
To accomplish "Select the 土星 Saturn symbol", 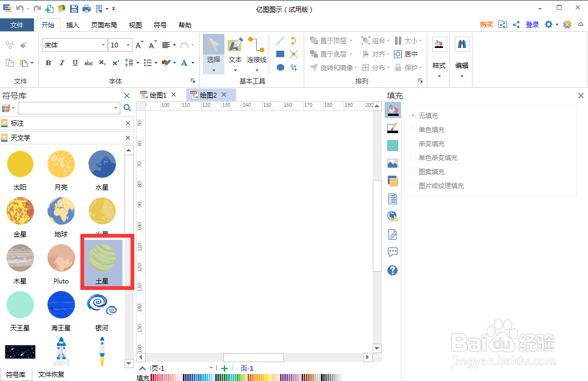I will click(102, 262).
